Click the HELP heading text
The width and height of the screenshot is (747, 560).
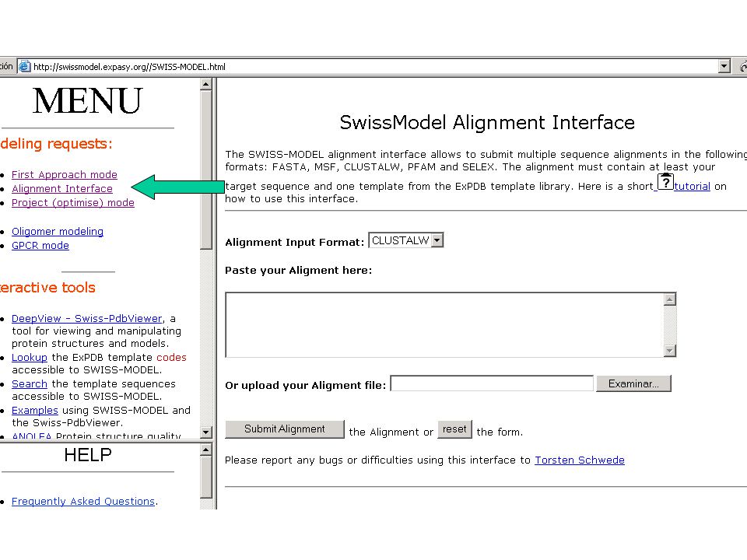[x=88, y=455]
